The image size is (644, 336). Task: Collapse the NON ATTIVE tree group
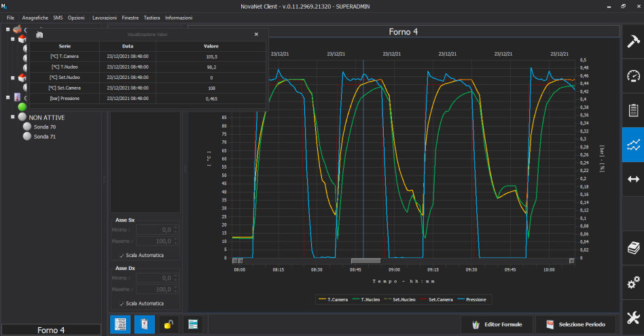[x=14, y=117]
